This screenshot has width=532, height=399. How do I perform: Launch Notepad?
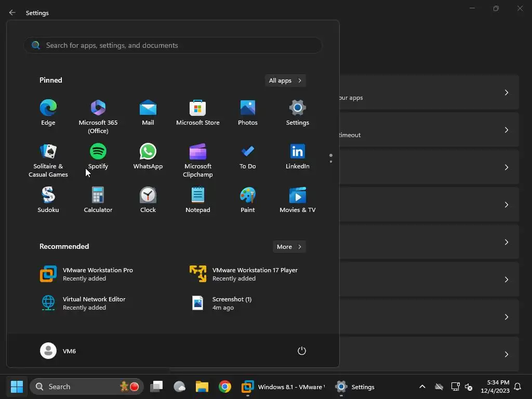coord(198,200)
